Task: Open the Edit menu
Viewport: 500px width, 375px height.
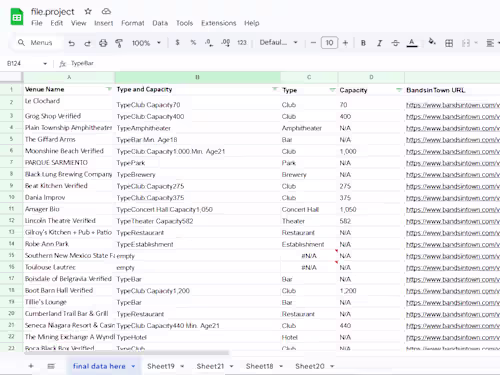Action: click(x=57, y=23)
